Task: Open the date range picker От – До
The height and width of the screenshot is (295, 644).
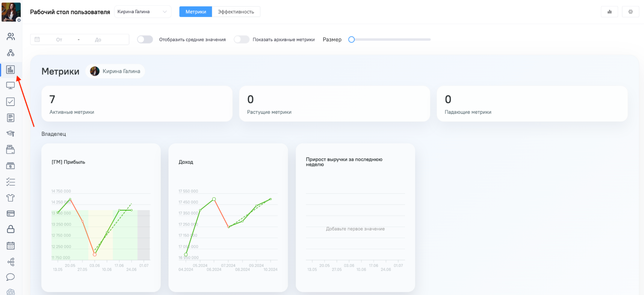Action: click(x=80, y=40)
